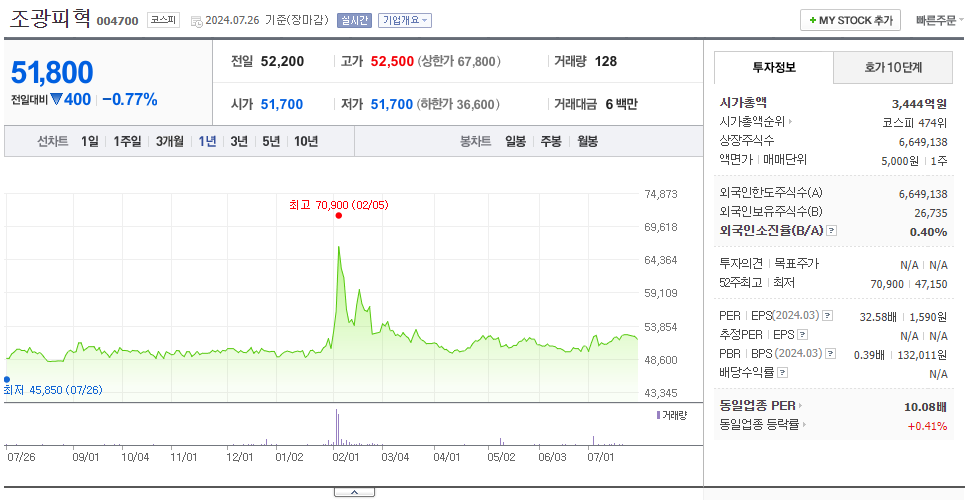
Task: Click the tallest volume bar near 02/01
Action: 336,427
